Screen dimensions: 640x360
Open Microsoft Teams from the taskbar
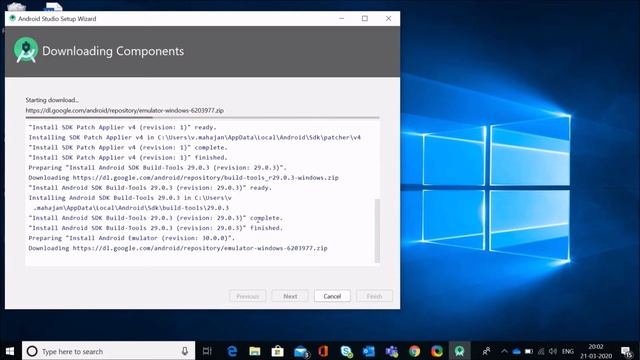click(x=392, y=351)
